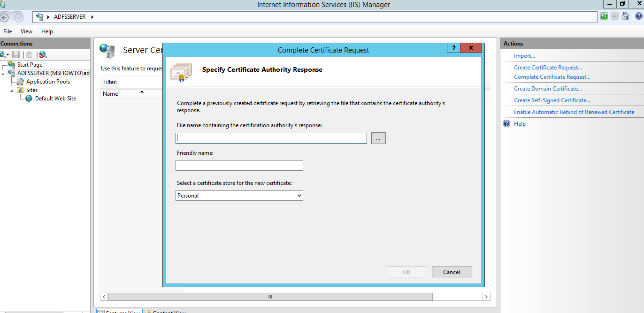Click Complete Certificate Request... in Actions
The height and width of the screenshot is (313, 644).
552,77
